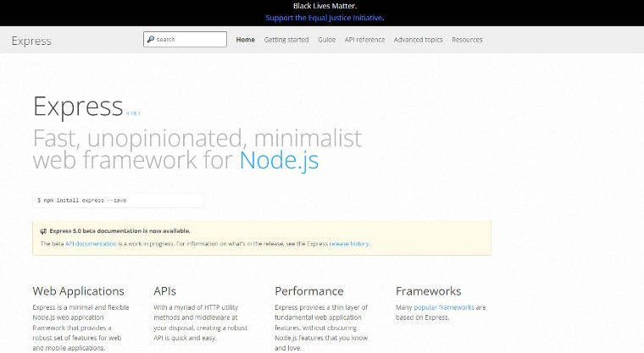Open the API reference menu
644x353 pixels.
tap(364, 40)
